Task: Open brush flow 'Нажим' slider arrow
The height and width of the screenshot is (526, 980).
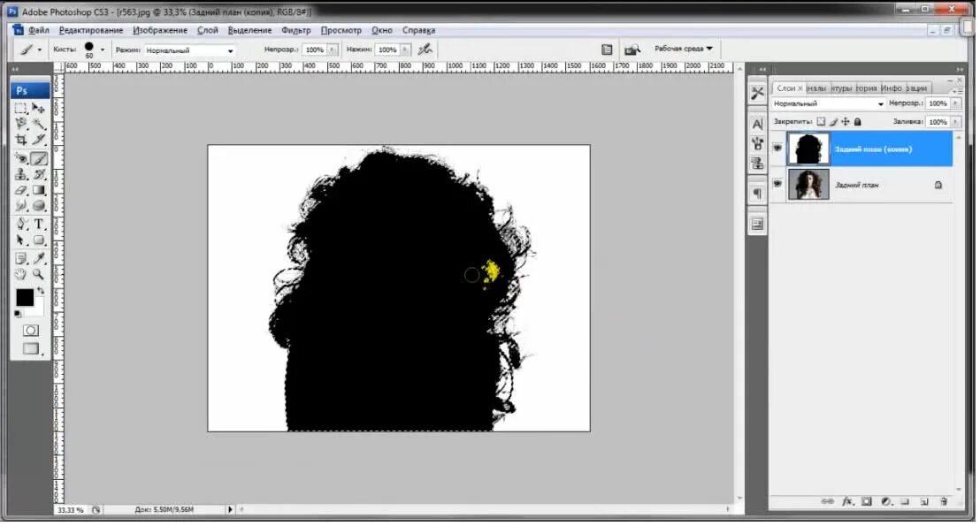Action: coord(405,50)
